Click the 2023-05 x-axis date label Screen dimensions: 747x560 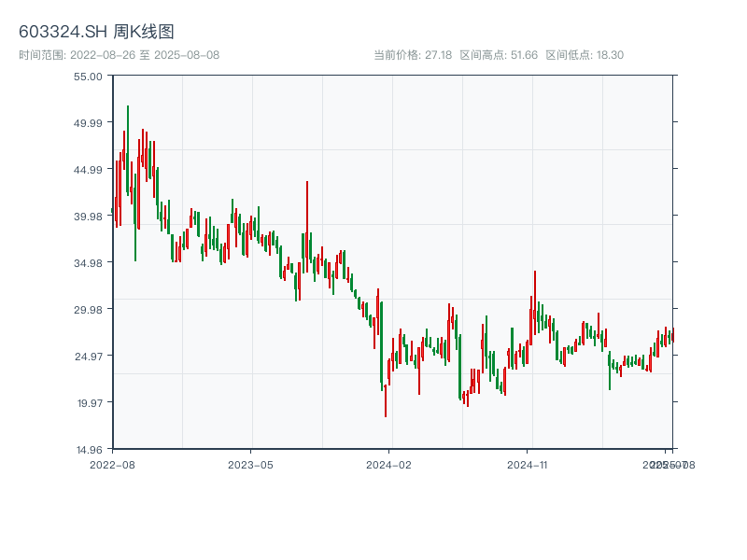pyautogui.click(x=250, y=464)
